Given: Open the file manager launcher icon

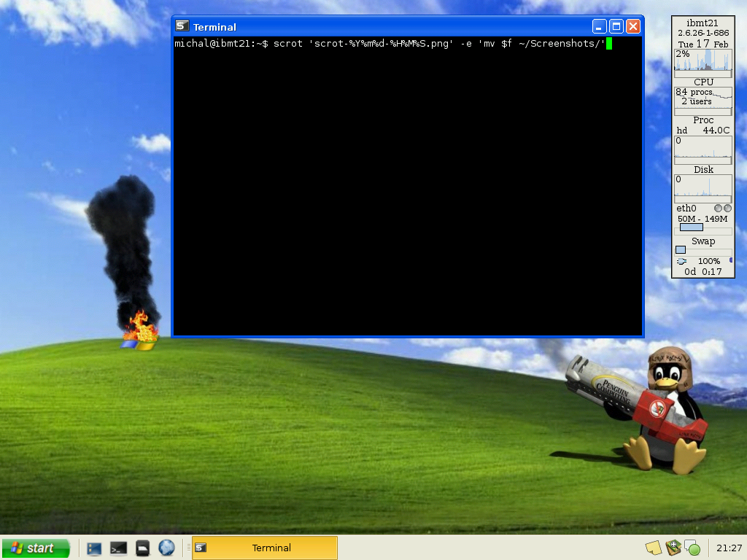Looking at the screenshot, I should 142,548.
